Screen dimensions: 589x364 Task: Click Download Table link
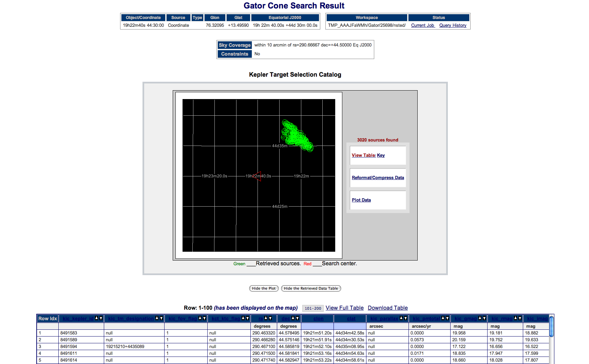click(x=387, y=308)
